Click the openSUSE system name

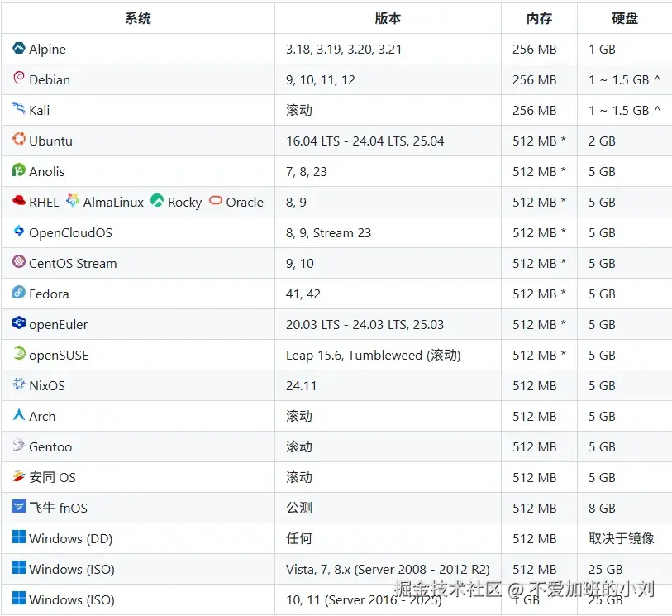[x=59, y=356]
